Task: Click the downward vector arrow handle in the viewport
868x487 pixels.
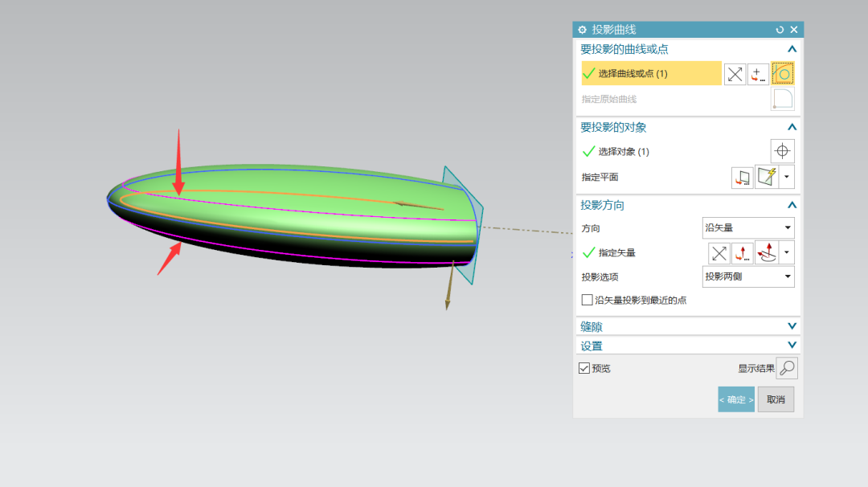Action: pyautogui.click(x=448, y=303)
